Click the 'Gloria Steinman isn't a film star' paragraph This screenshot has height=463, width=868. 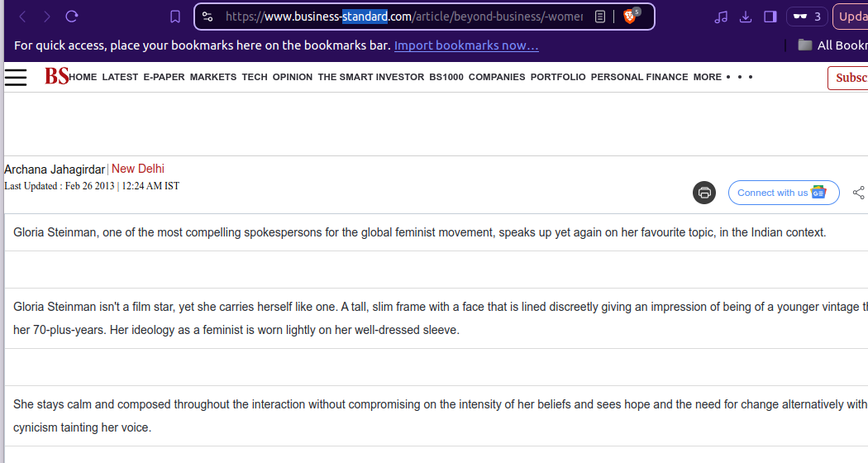pyautogui.click(x=441, y=318)
